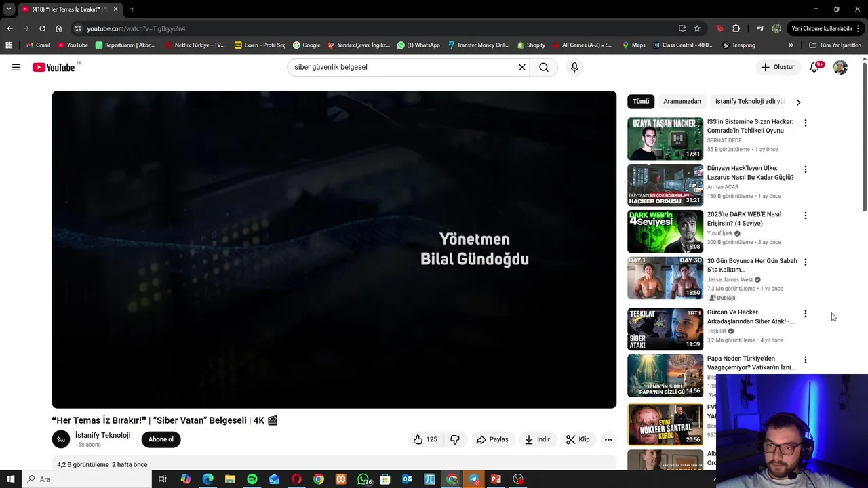Open Telegram from taskbar

point(474,479)
